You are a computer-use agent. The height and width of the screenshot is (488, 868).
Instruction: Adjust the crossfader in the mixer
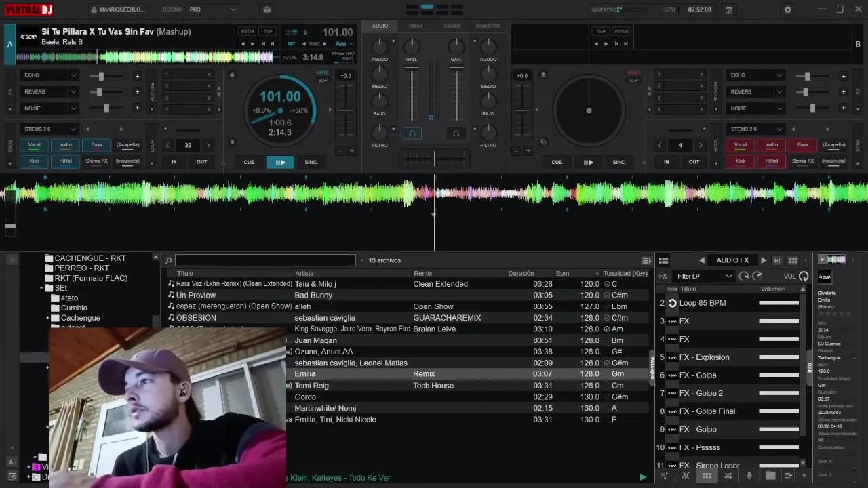[x=434, y=158]
